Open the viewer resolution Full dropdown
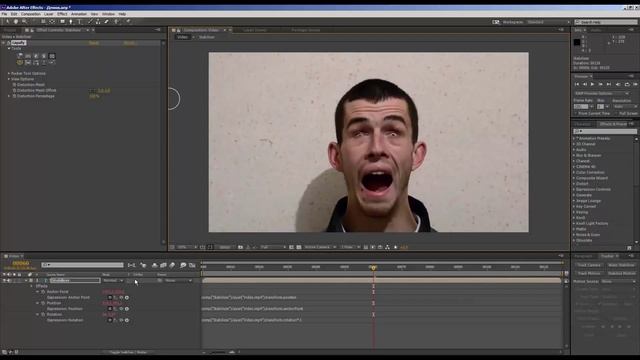The width and height of the screenshot is (640, 360). click(273, 247)
